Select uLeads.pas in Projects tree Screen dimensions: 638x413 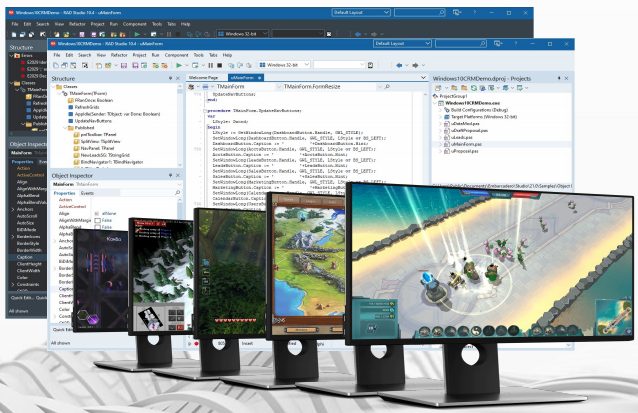click(x=462, y=138)
